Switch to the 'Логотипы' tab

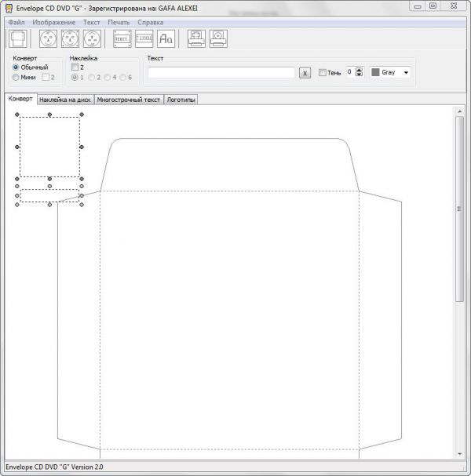(x=181, y=100)
